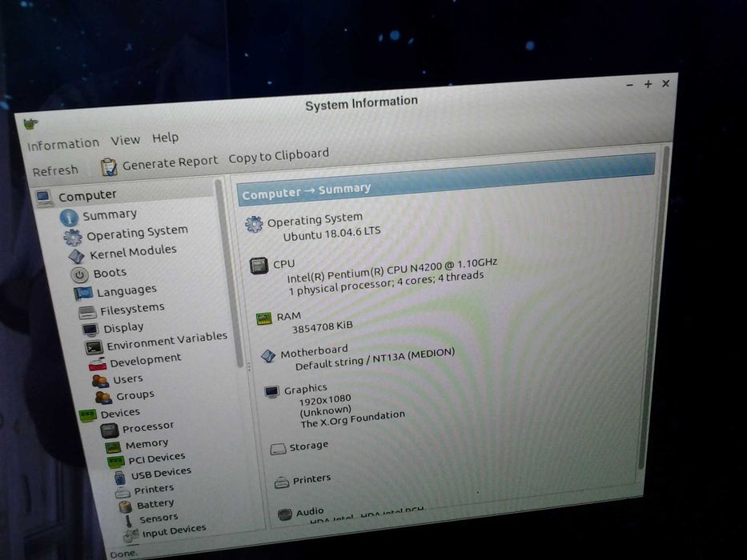Select Kernel Modules in the sidebar
This screenshot has width=747, height=560.
pos(133,252)
